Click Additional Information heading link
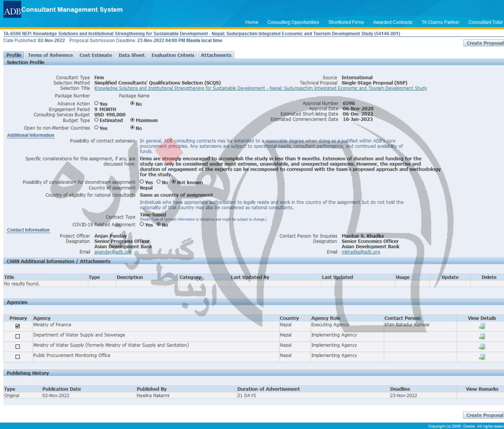 click(x=31, y=135)
